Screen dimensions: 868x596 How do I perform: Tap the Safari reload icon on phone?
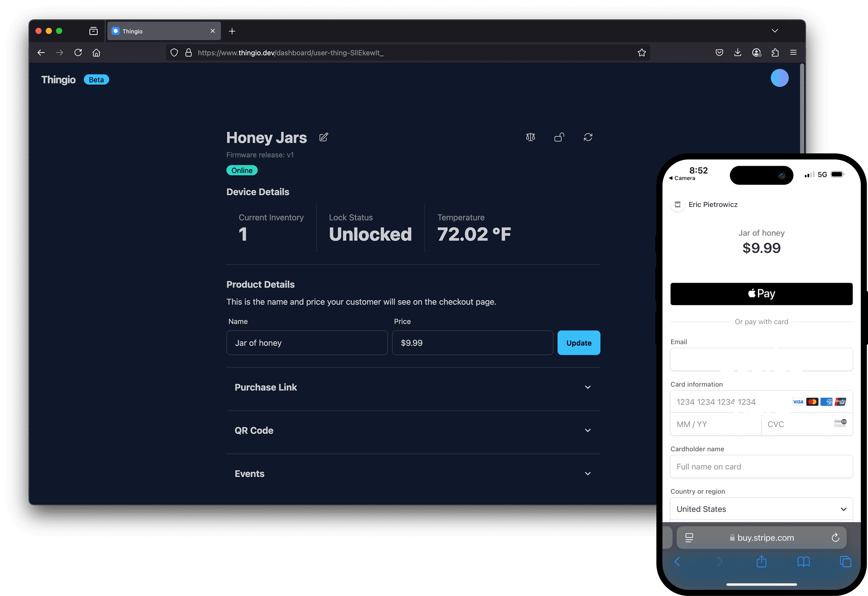click(835, 537)
